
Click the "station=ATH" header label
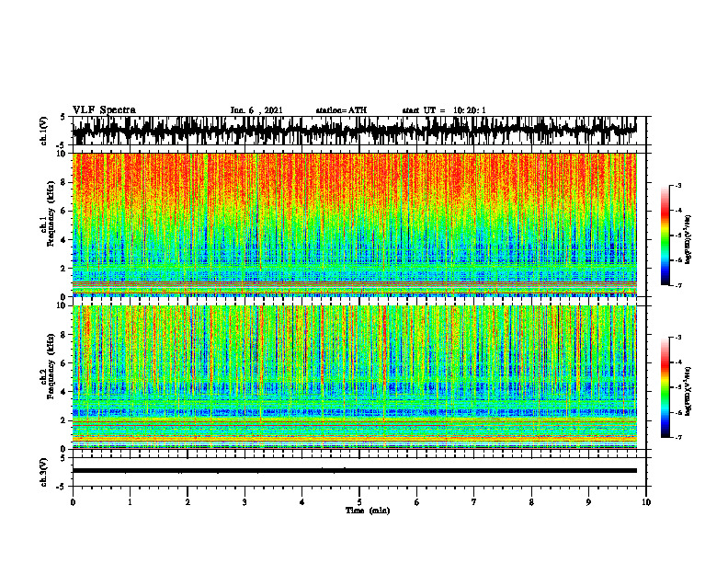point(341,110)
